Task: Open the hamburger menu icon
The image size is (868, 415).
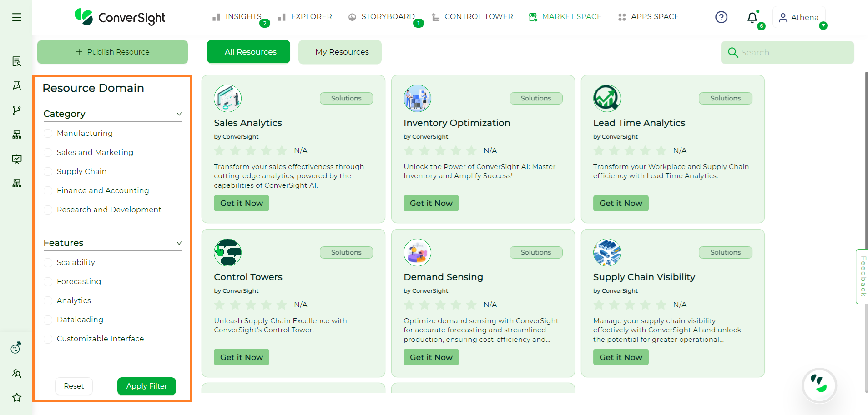Action: point(17,17)
